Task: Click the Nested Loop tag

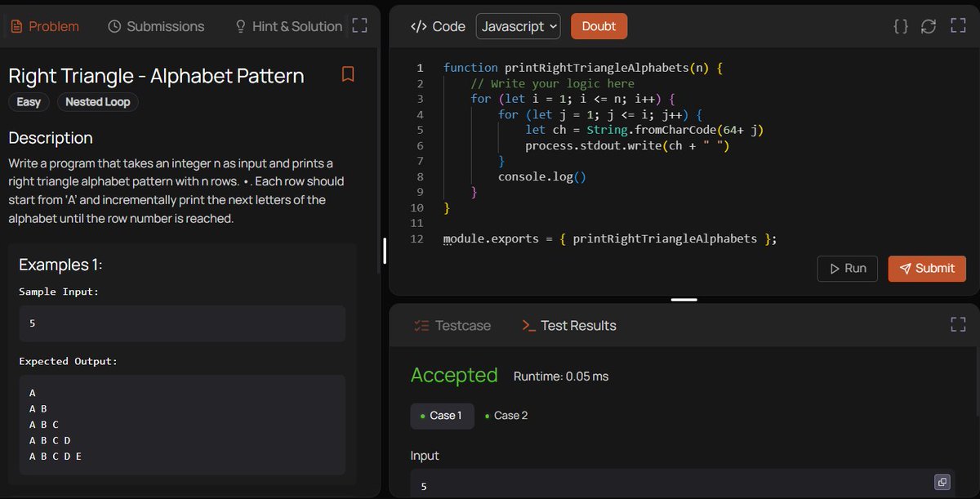Action: click(x=97, y=102)
